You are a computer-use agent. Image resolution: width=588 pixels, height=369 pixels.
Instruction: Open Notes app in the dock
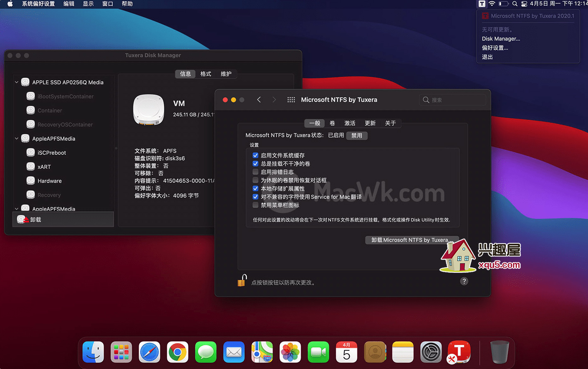[x=403, y=352]
